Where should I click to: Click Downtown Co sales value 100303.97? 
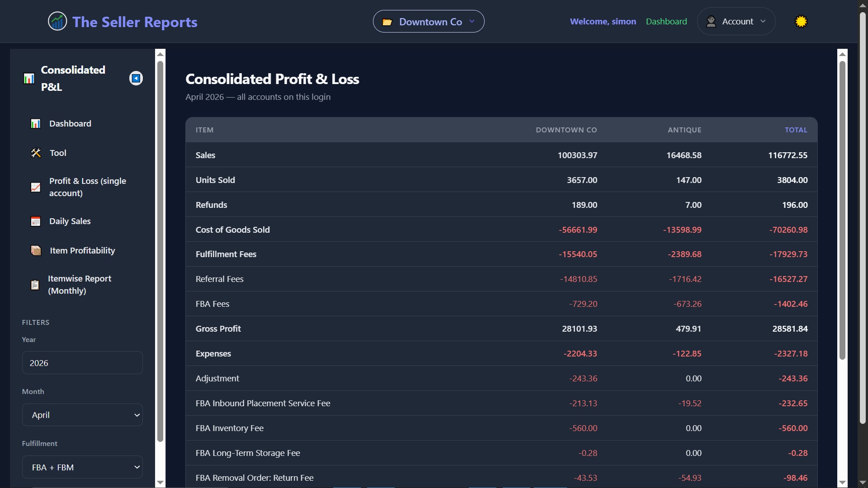[577, 155]
